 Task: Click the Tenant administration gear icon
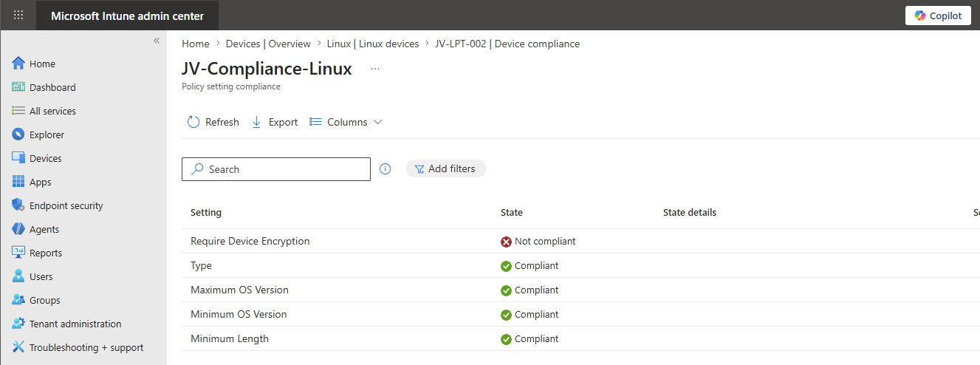click(x=18, y=324)
